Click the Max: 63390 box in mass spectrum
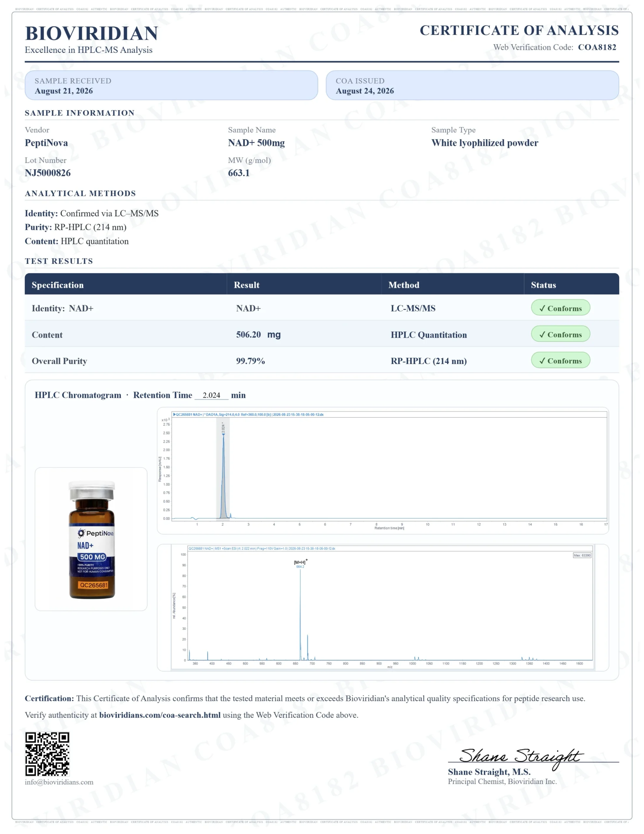The image size is (644, 834). (582, 555)
